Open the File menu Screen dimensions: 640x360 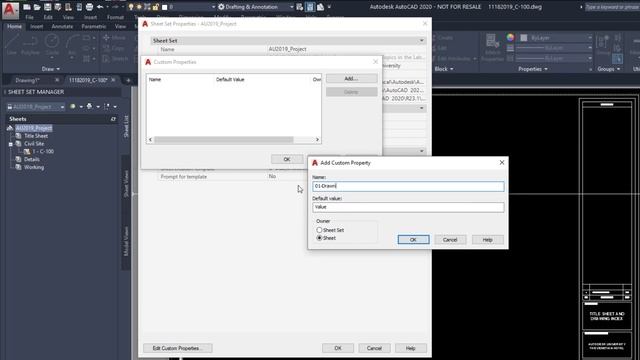coord(29,18)
